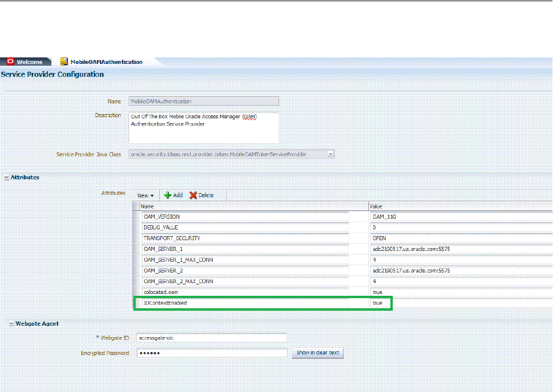Viewport: 553px width, 392px height.
Task: Click the OAM_SERVER_1_MAX_CONN value cell
Action: coord(462,260)
